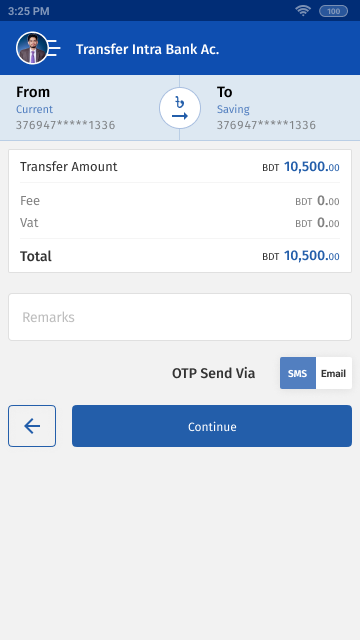The width and height of the screenshot is (360, 640).
Task: Tap the battery indicator icon
Action: [333, 11]
